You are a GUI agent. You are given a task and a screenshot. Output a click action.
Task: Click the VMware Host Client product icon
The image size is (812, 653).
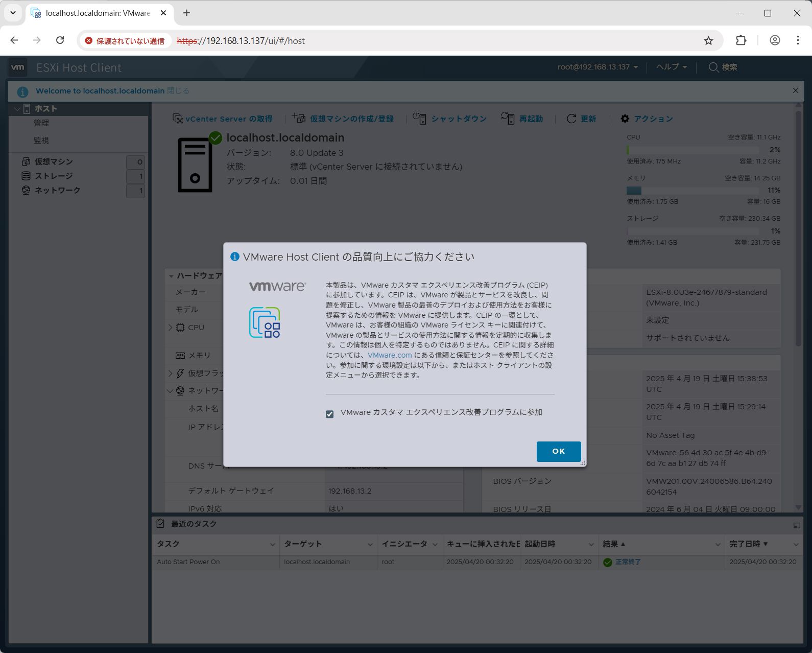coord(265,322)
